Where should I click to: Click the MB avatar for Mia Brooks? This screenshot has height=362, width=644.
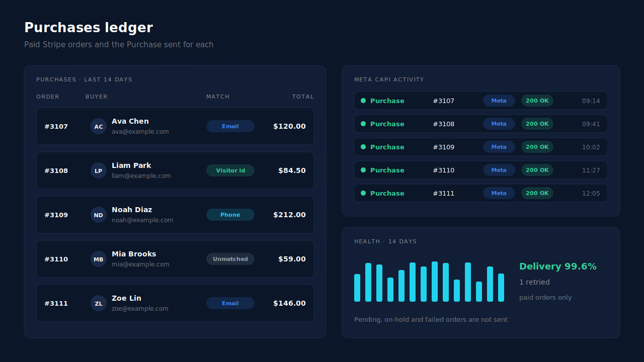[x=99, y=259]
